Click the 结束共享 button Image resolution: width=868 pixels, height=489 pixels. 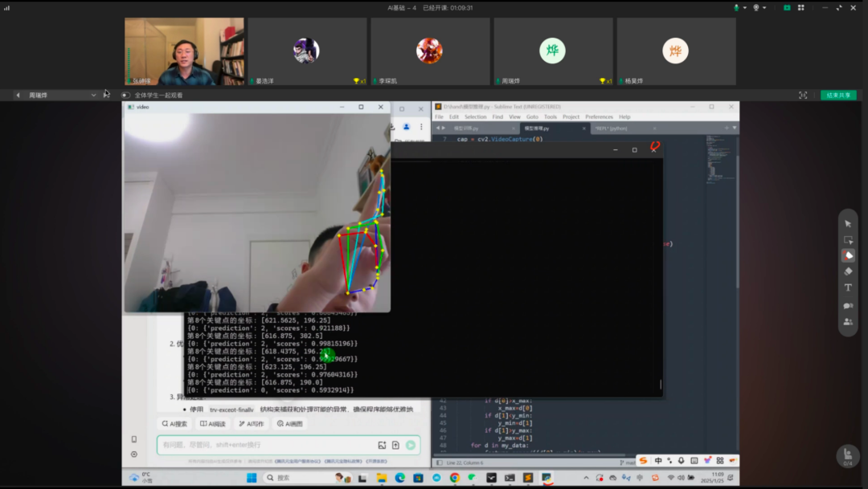click(838, 95)
